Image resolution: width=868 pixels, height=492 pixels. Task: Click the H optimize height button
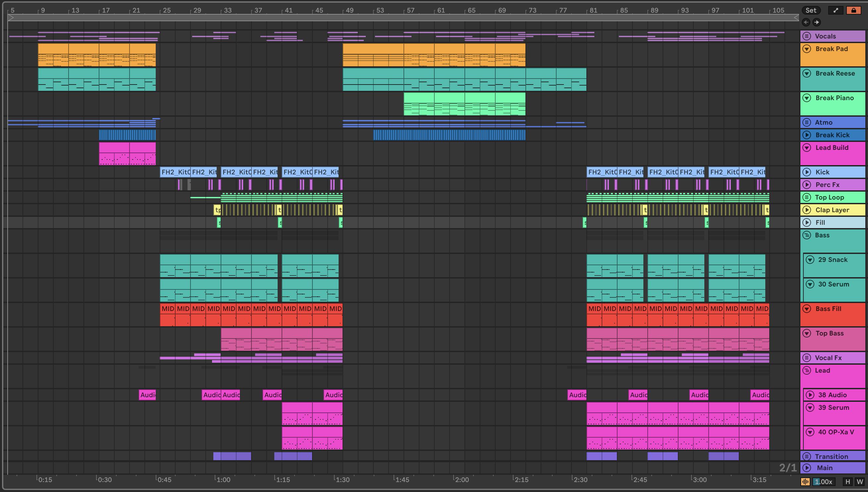[847, 481]
